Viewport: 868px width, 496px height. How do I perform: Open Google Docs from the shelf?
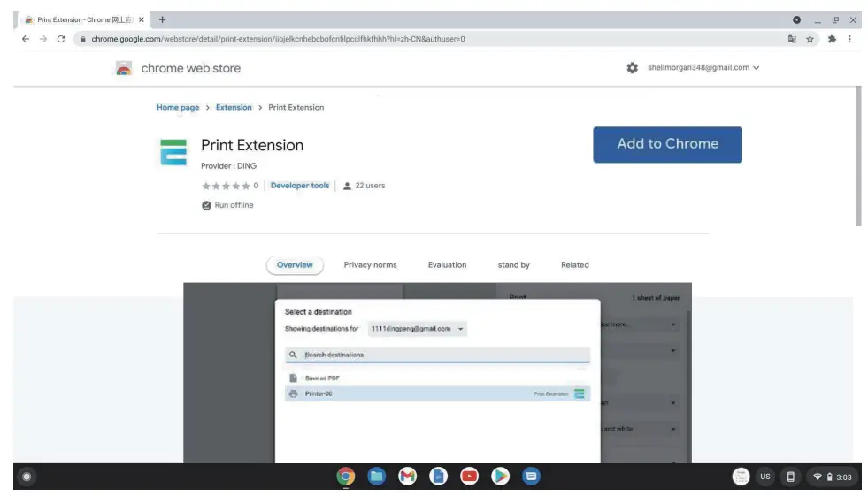(x=438, y=476)
